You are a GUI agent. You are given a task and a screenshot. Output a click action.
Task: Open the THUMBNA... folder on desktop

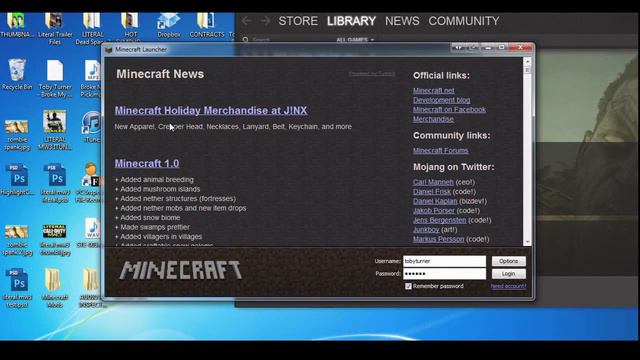(16, 25)
